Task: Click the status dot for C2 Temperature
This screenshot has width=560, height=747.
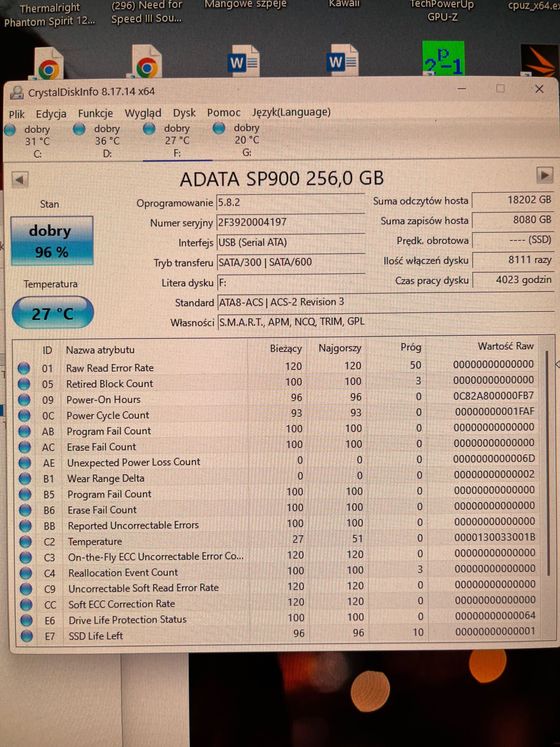Action: coord(25,542)
